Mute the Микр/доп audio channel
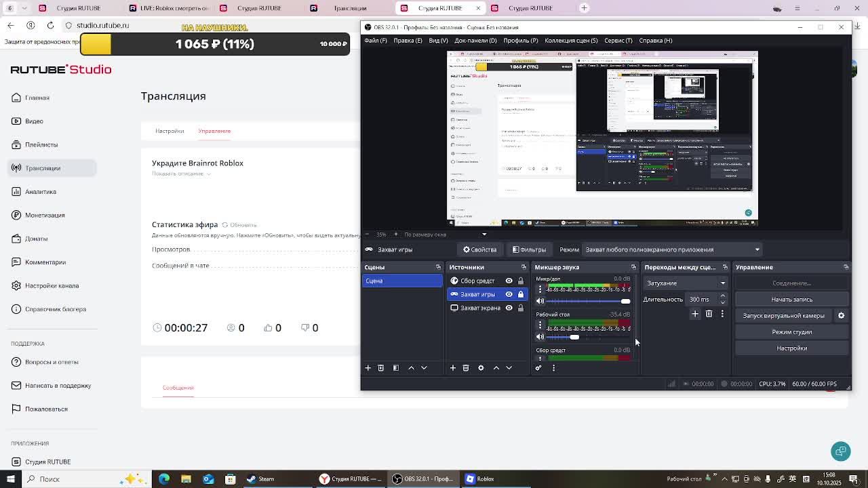Screen dimensions: 868x488 click(x=540, y=301)
